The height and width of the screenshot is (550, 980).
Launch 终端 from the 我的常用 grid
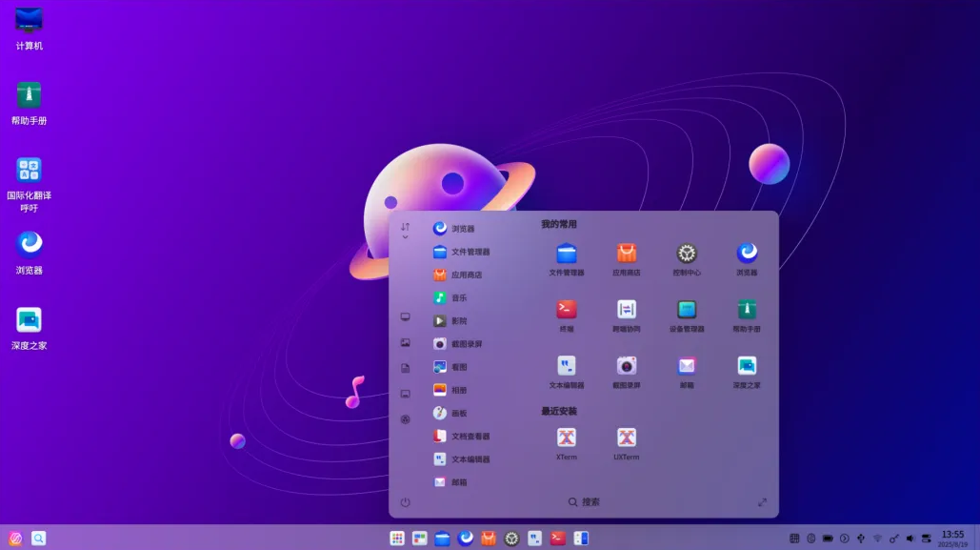[x=567, y=316]
